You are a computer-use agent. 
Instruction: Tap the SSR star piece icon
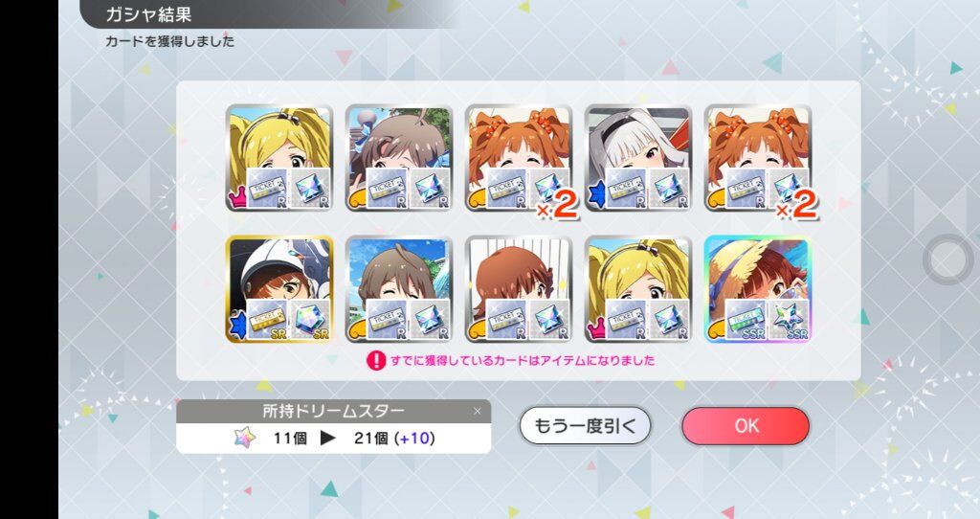tap(789, 320)
